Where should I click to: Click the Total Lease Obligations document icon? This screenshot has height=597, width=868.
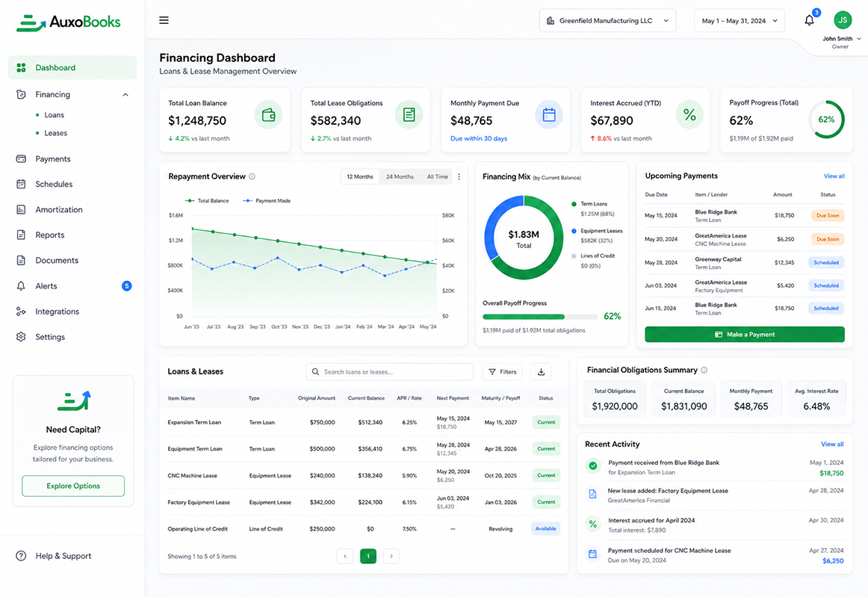(x=409, y=114)
